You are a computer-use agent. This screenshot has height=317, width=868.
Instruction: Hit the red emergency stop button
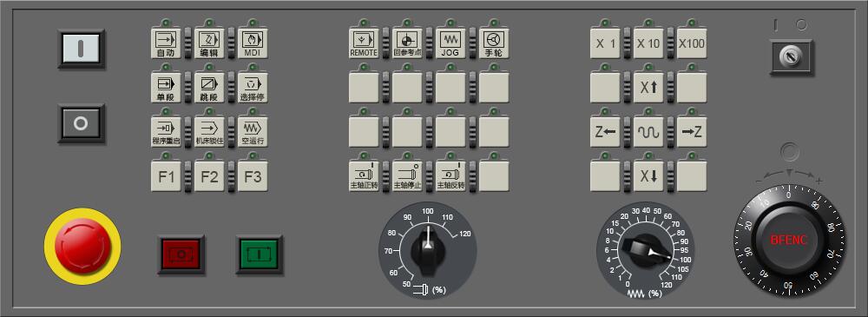82,246
